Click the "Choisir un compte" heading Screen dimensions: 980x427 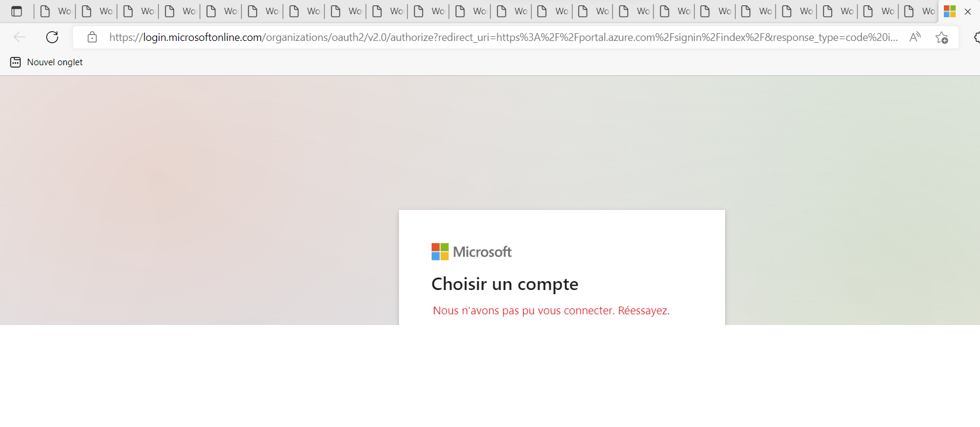(x=505, y=284)
